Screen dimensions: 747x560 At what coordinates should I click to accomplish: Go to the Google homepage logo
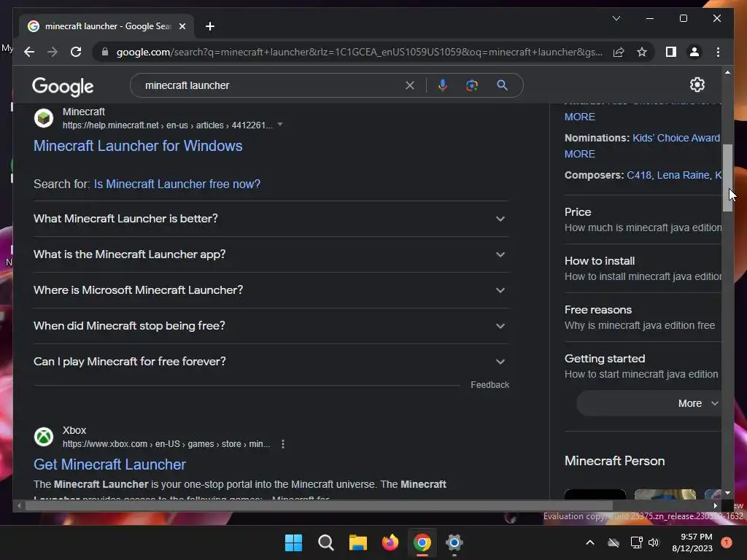[63, 86]
